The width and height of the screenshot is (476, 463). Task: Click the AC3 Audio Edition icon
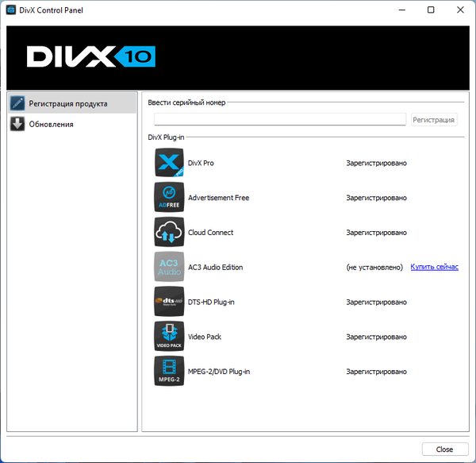(168, 267)
